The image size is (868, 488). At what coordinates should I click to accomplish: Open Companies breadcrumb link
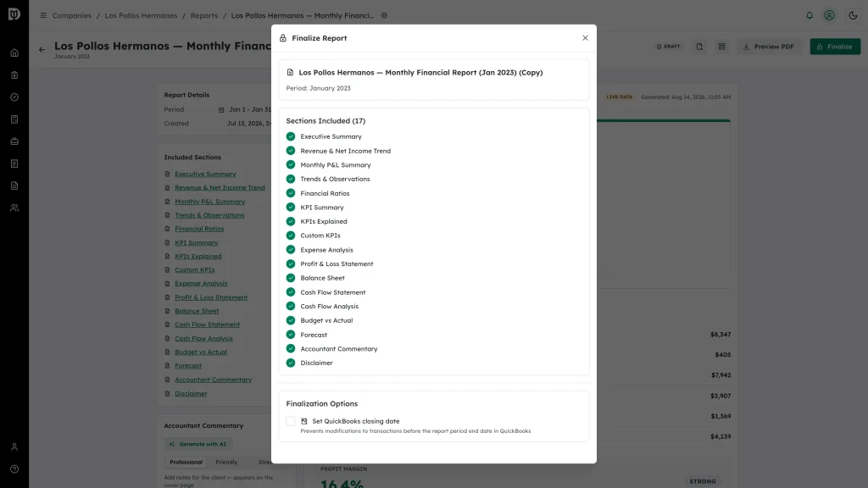coord(72,15)
